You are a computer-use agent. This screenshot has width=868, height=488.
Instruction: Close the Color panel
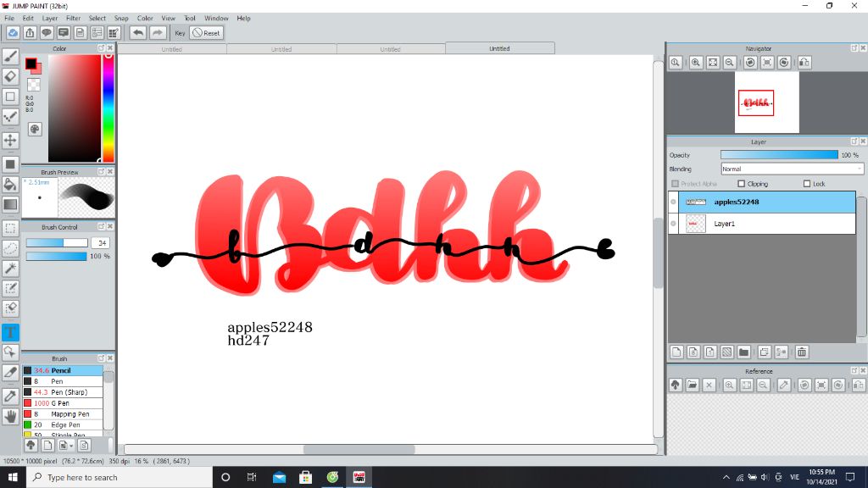click(x=110, y=48)
